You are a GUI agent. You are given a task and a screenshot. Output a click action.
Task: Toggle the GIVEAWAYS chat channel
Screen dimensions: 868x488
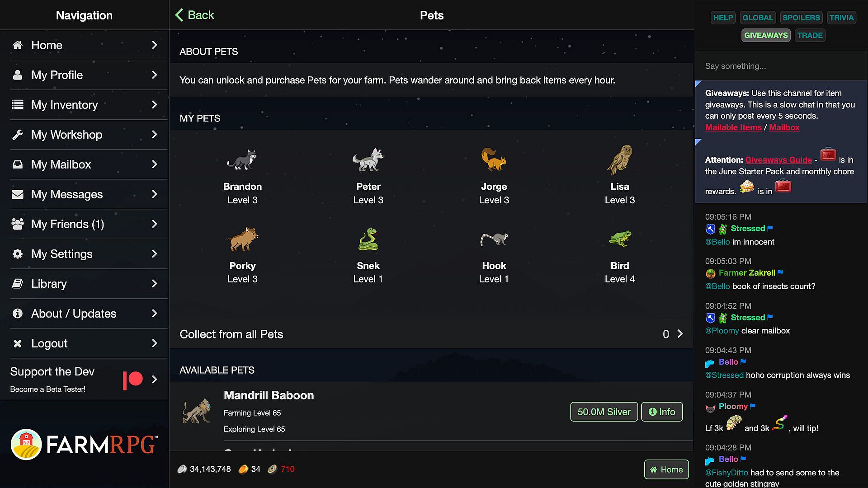(765, 35)
